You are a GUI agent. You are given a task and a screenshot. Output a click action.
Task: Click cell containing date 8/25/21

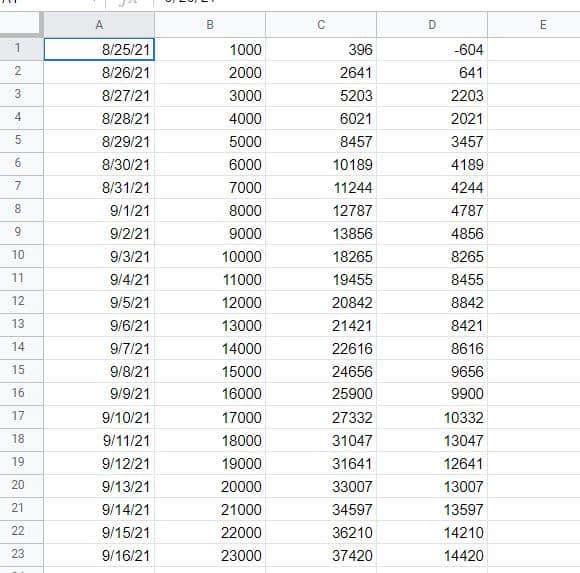pyautogui.click(x=99, y=49)
